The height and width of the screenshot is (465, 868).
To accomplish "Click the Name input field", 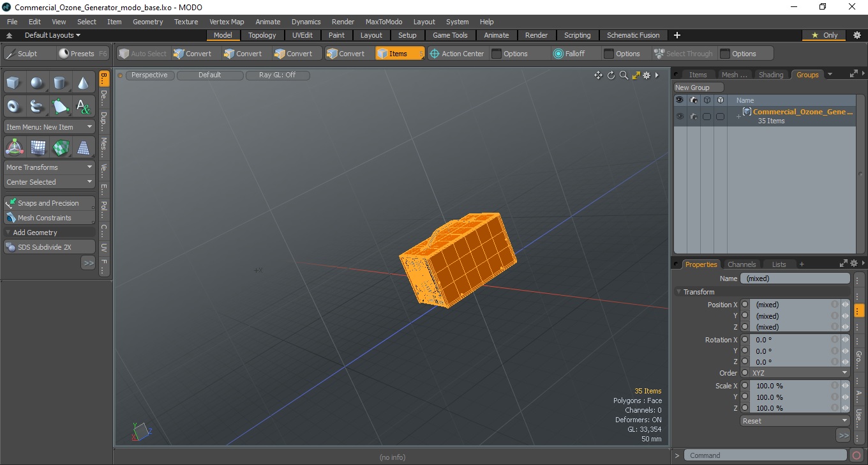I will click(x=795, y=278).
